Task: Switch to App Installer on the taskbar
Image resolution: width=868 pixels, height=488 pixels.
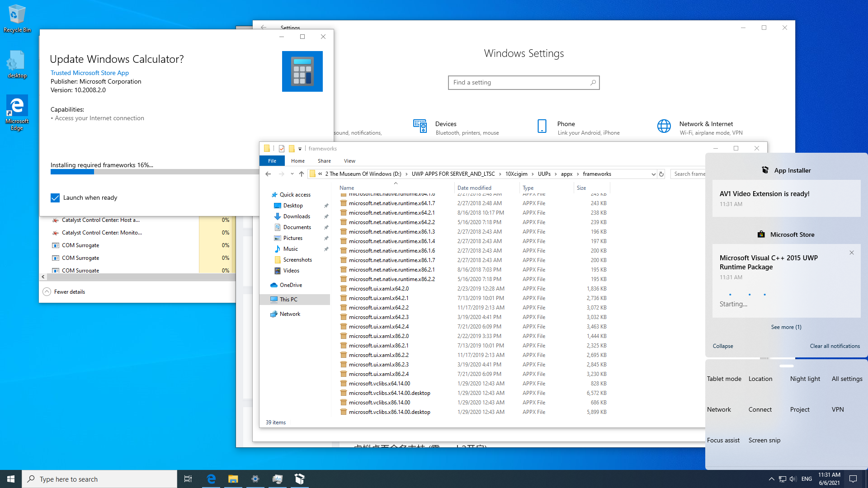Action: [x=299, y=479]
